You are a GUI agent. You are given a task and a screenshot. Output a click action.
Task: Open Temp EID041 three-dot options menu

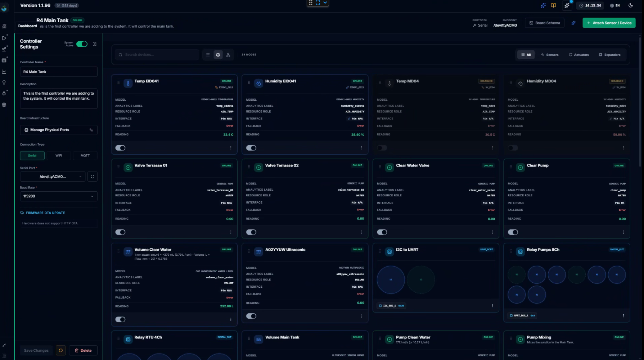tap(231, 148)
